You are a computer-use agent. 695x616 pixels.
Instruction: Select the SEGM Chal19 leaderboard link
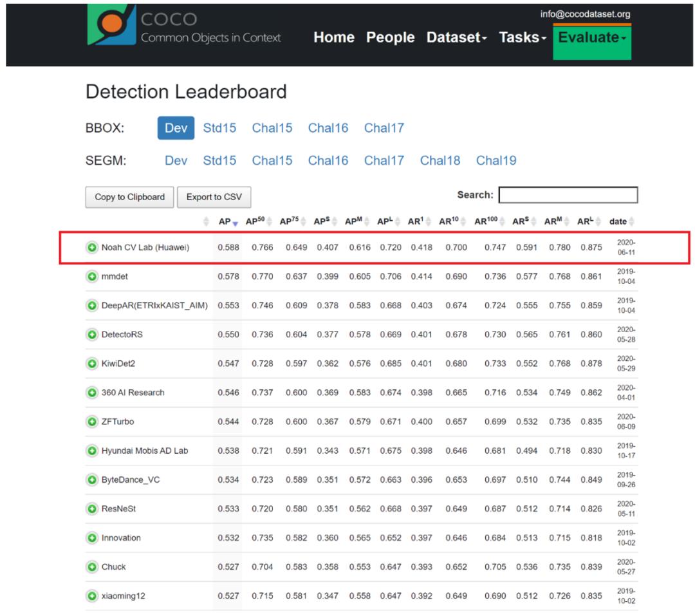tap(496, 160)
